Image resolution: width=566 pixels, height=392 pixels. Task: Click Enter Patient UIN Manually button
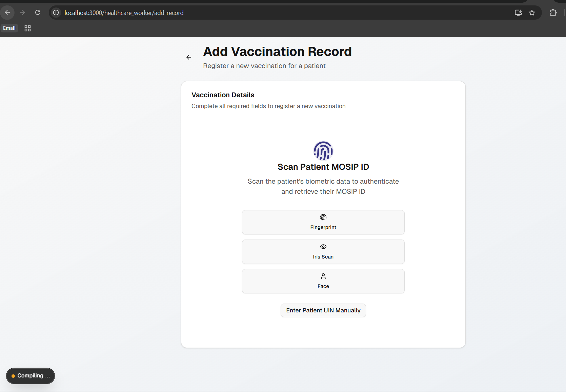click(323, 310)
